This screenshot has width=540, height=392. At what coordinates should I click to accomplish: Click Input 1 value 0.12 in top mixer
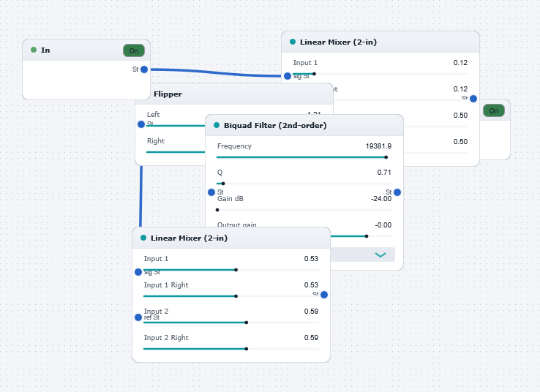tap(460, 62)
